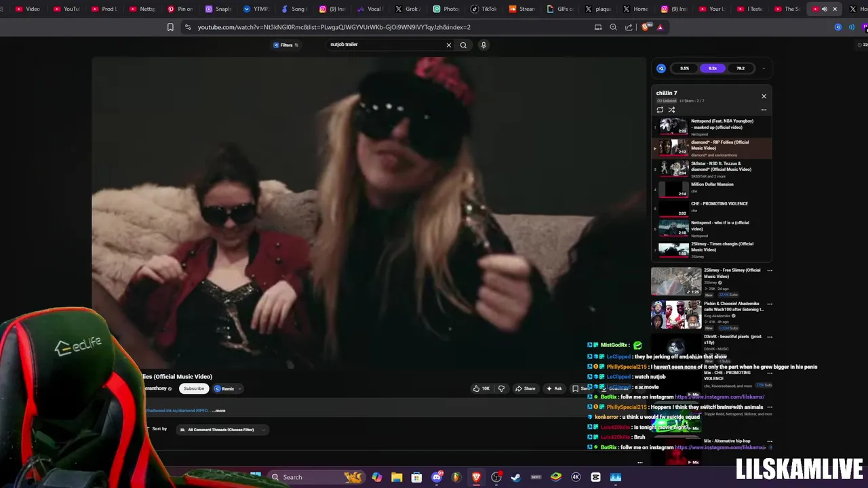Switch to the 'Pin on' Pinterest tab

pos(180,9)
